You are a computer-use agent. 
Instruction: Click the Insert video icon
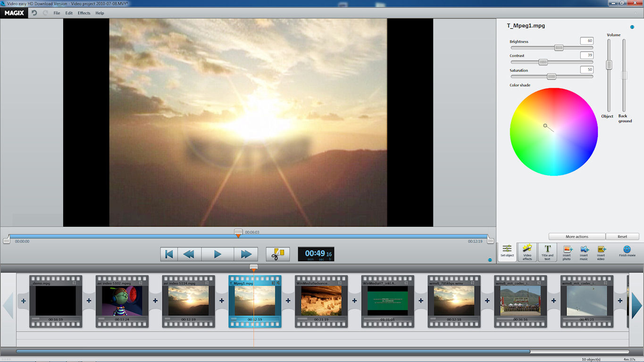coord(601,252)
